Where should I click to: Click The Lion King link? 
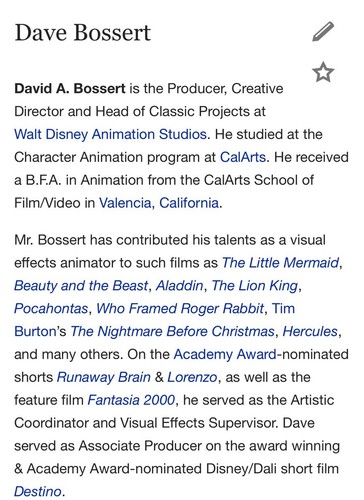click(x=255, y=286)
